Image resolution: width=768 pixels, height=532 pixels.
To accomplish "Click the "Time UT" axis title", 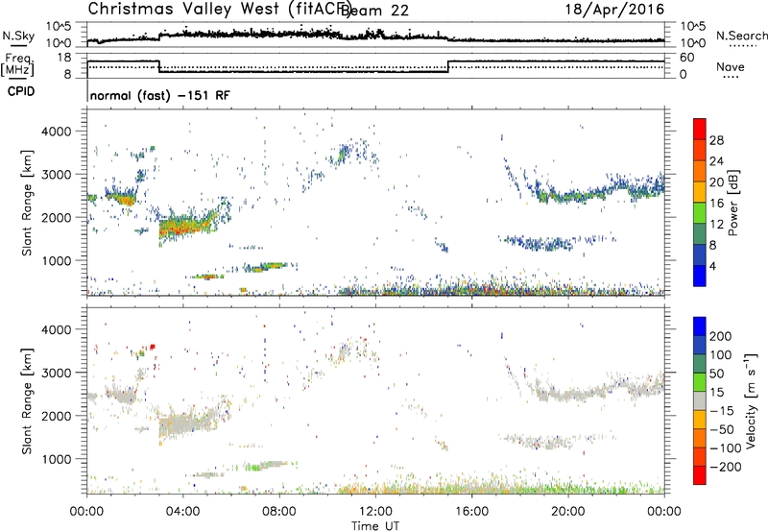I will point(375,526).
